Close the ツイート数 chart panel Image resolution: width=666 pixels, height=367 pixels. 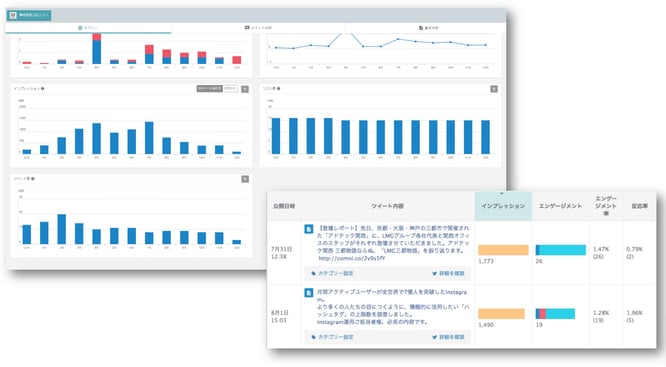coord(245,179)
